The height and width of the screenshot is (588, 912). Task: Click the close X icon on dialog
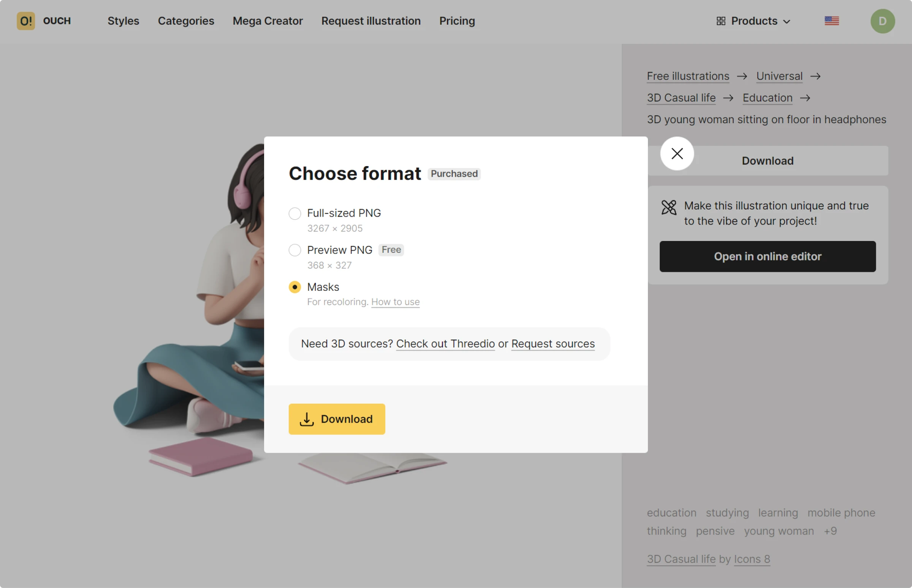click(x=678, y=153)
